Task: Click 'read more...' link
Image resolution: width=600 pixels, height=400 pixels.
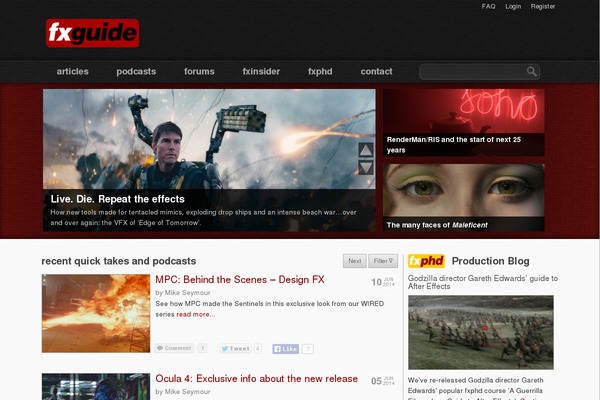Action: pyautogui.click(x=196, y=314)
